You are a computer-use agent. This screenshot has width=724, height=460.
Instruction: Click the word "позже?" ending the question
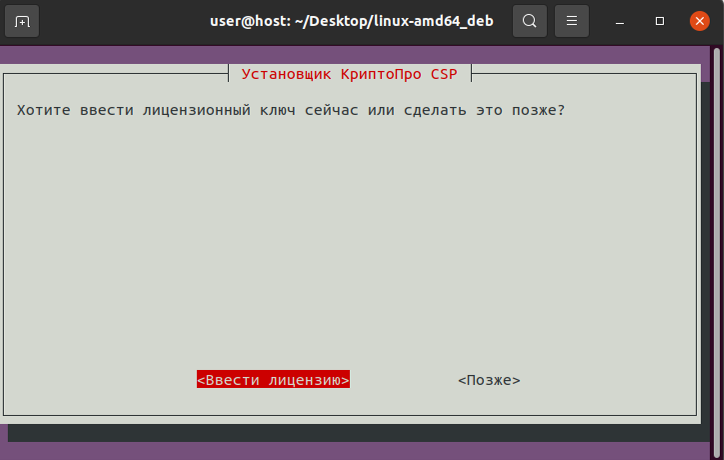point(540,109)
